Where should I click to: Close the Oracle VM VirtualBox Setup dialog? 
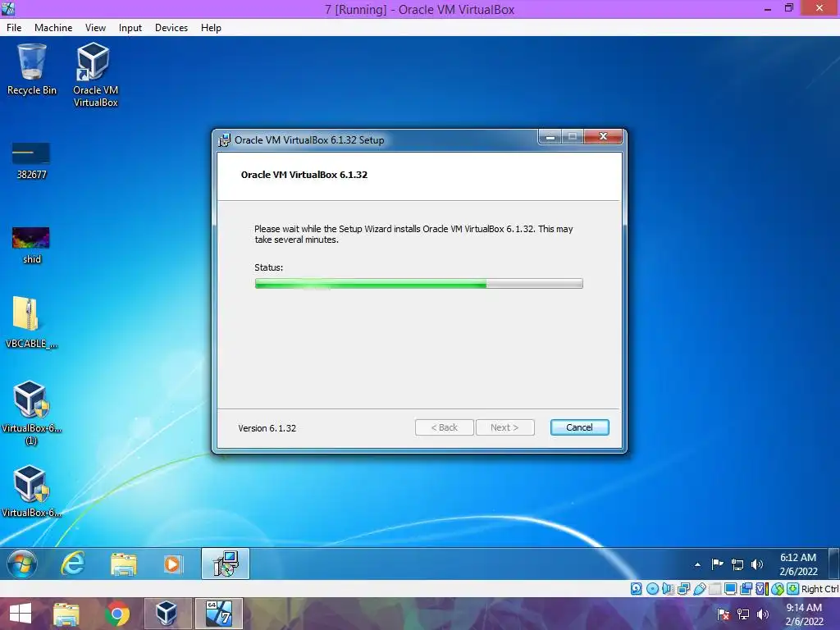[x=603, y=137]
